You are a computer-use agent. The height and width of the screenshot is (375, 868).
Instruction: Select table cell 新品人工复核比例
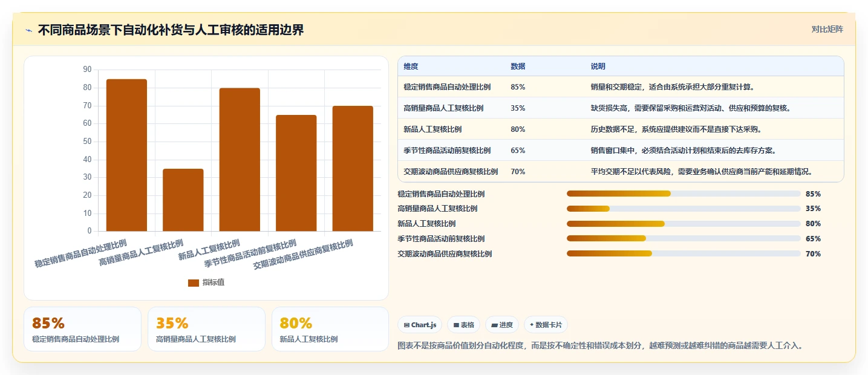[432, 129]
